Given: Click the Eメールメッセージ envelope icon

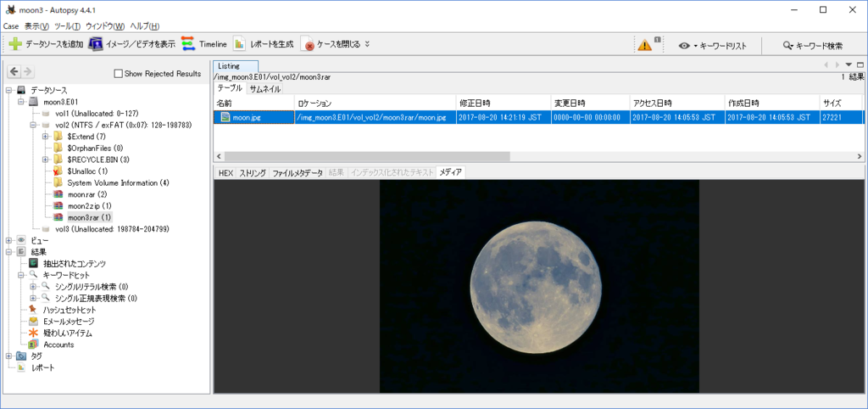Looking at the screenshot, I should click(33, 322).
